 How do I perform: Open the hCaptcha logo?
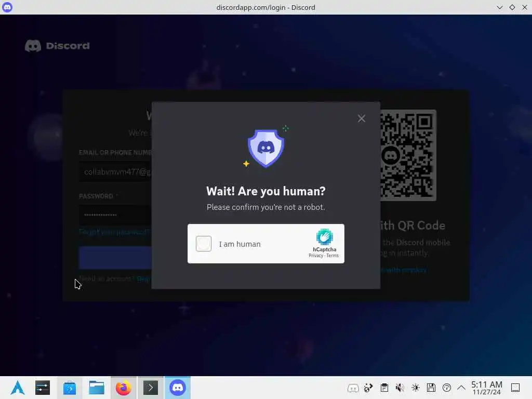[325, 237]
